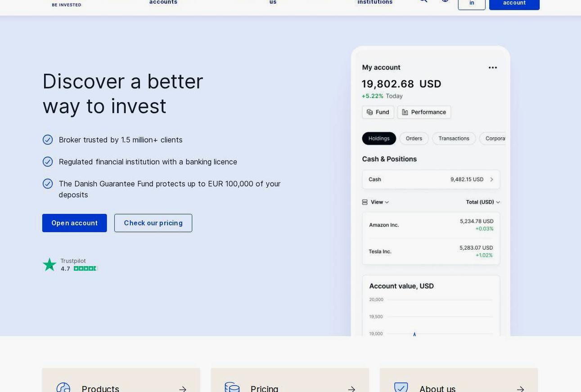Click the Tesla Inc. position row
This screenshot has width=581, height=392.
tap(431, 251)
